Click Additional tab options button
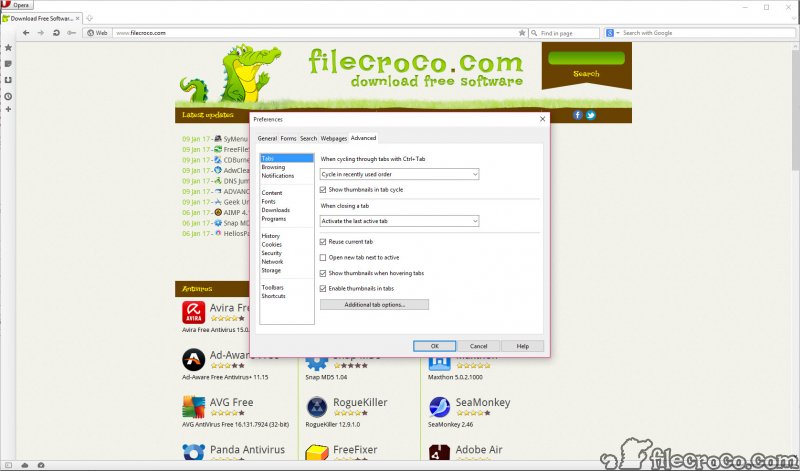This screenshot has height=471, width=800. [x=374, y=305]
